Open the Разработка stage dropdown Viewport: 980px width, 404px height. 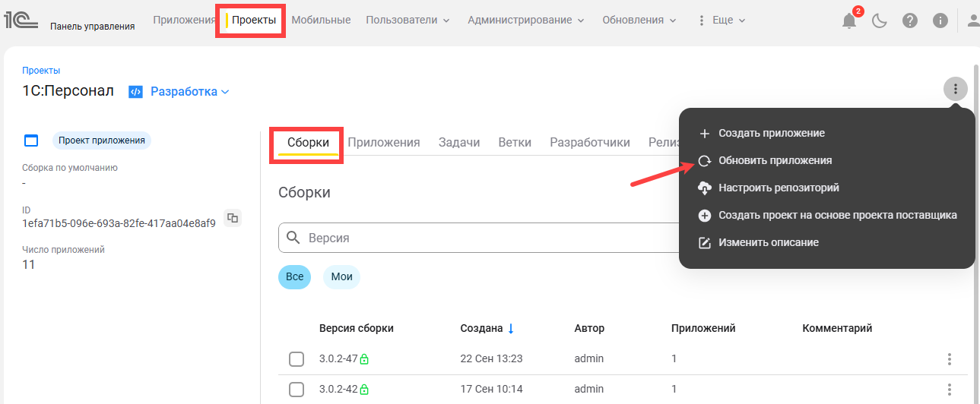(x=190, y=92)
